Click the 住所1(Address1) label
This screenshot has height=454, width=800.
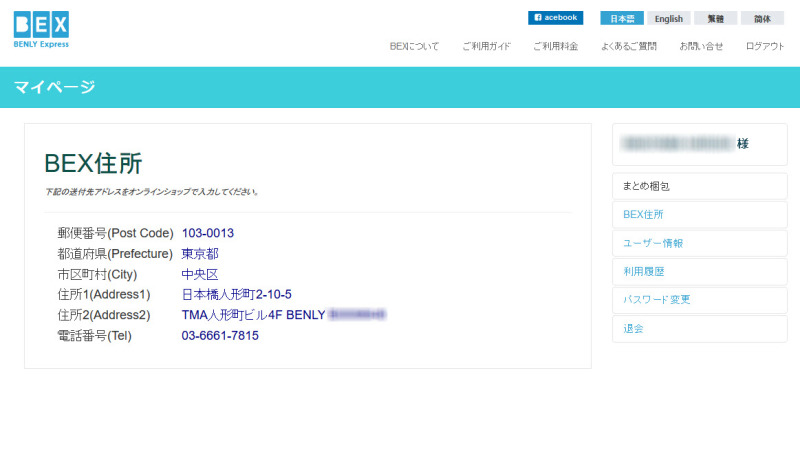[x=104, y=294]
